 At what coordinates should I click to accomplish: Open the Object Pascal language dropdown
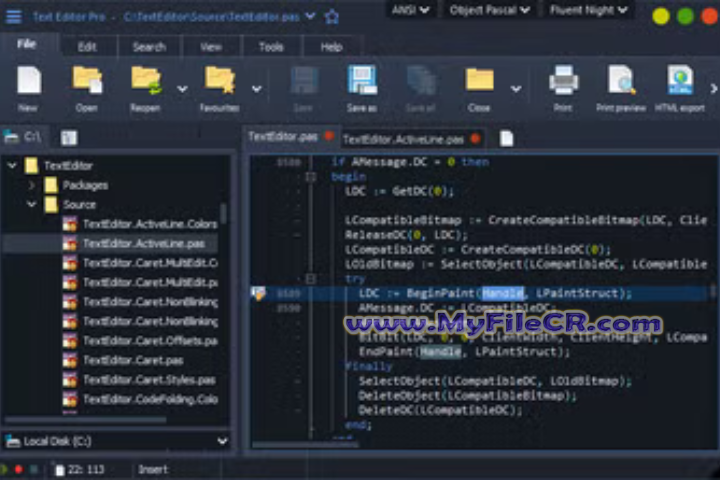(489, 10)
